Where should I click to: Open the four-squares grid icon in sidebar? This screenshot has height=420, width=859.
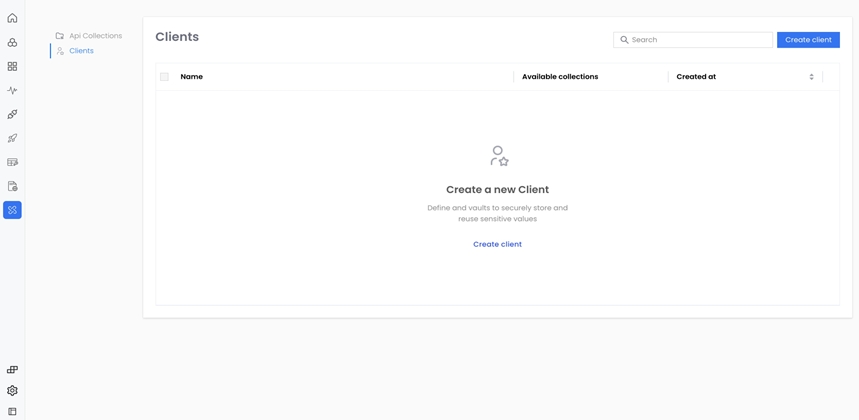(12, 66)
